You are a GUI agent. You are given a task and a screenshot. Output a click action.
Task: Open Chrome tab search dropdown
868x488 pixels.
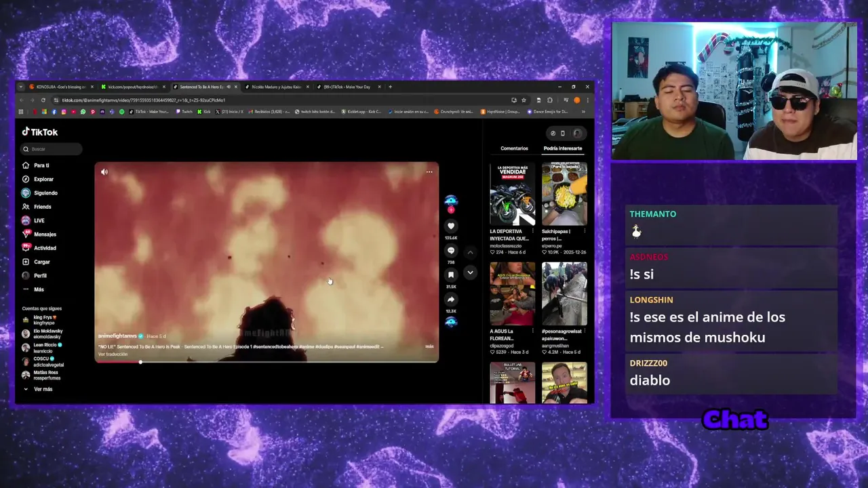point(20,87)
